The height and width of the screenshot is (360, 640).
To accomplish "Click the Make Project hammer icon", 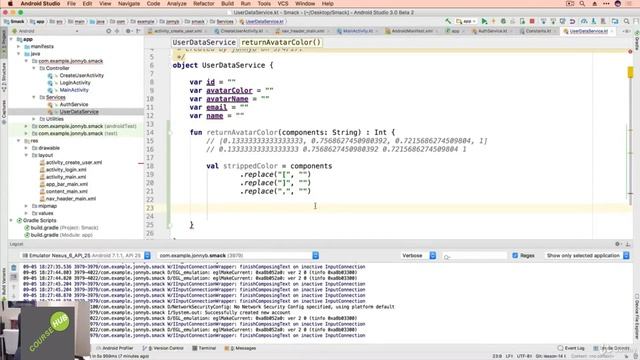I will 448,21.
